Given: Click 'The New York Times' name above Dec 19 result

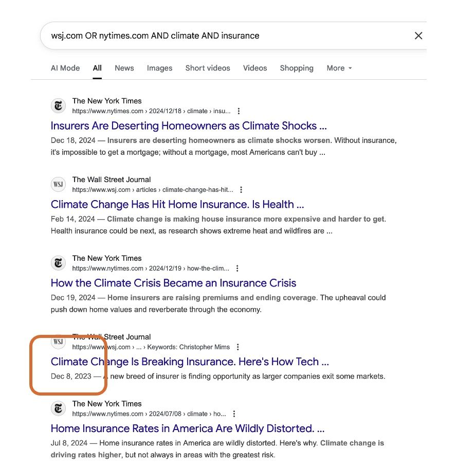Looking at the screenshot, I should click(x=107, y=258).
